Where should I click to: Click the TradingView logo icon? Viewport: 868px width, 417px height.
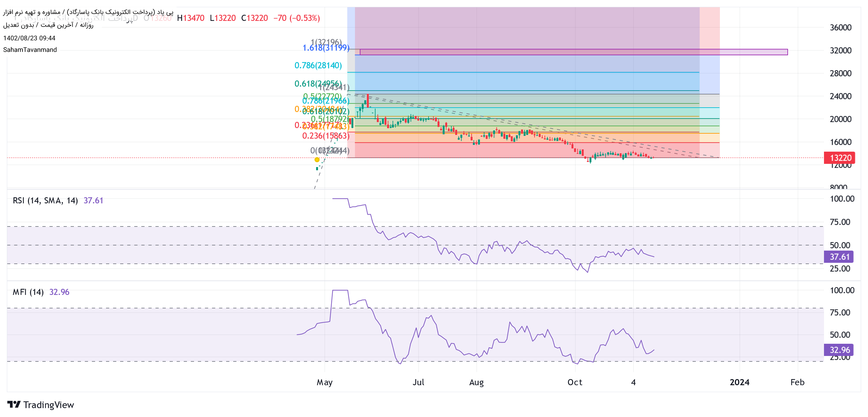(x=14, y=404)
